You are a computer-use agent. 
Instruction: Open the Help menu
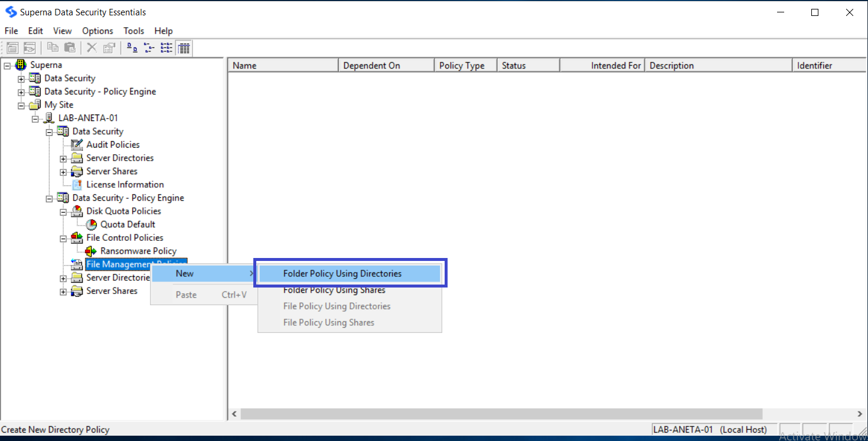point(164,31)
